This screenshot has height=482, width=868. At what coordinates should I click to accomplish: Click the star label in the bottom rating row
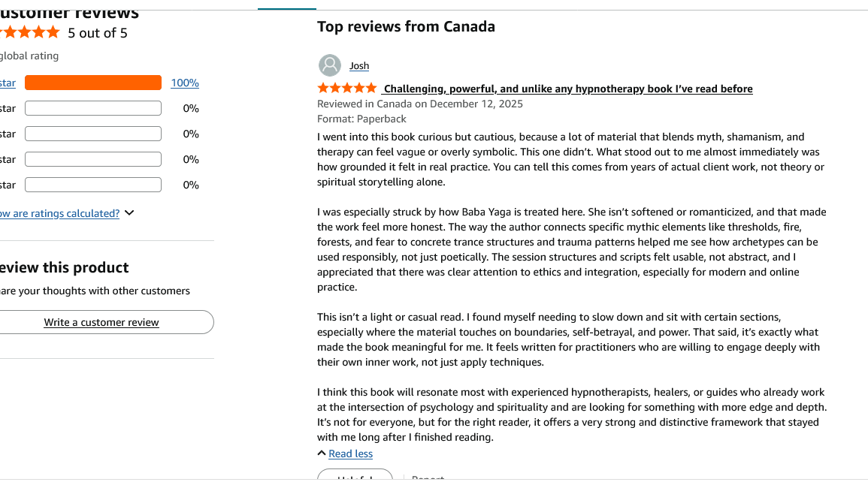point(8,185)
